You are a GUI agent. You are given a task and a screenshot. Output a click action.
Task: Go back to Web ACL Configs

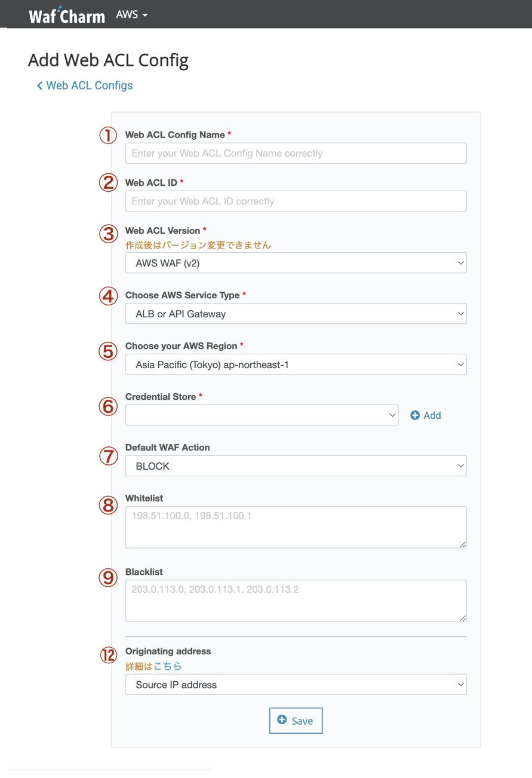click(89, 85)
